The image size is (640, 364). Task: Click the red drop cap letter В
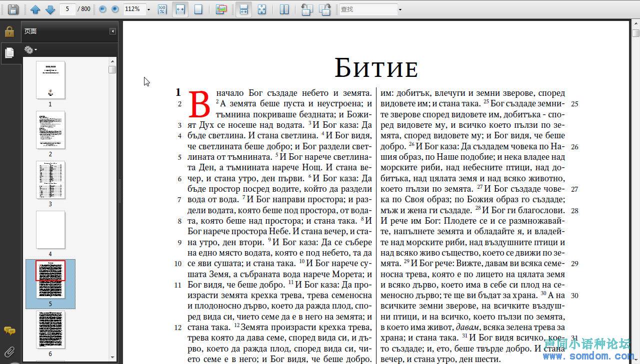[x=199, y=104]
